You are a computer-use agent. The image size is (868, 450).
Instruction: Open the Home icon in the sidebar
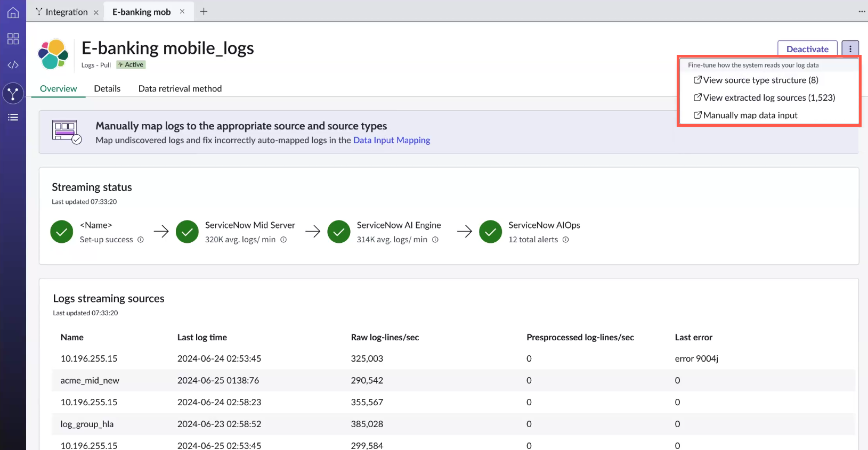coord(13,13)
